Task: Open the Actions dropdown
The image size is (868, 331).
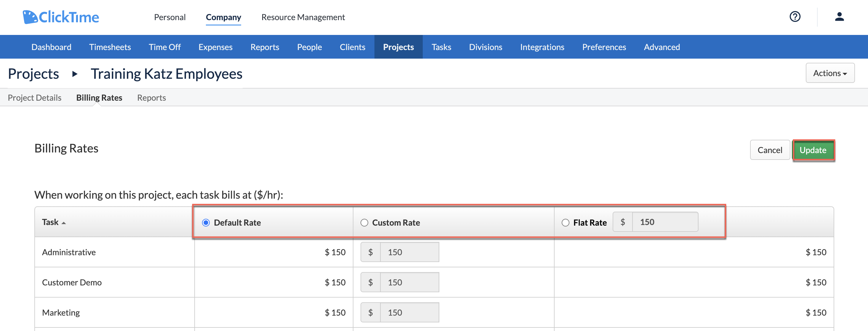Action: (830, 73)
